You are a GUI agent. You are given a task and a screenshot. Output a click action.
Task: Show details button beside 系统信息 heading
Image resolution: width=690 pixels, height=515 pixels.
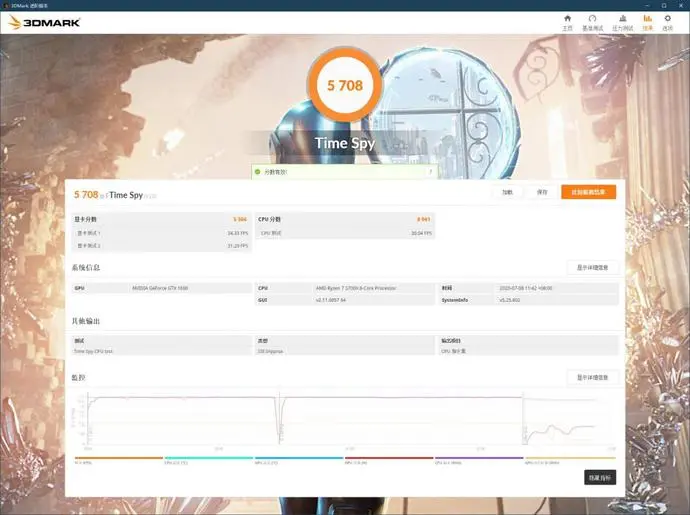coord(592,267)
